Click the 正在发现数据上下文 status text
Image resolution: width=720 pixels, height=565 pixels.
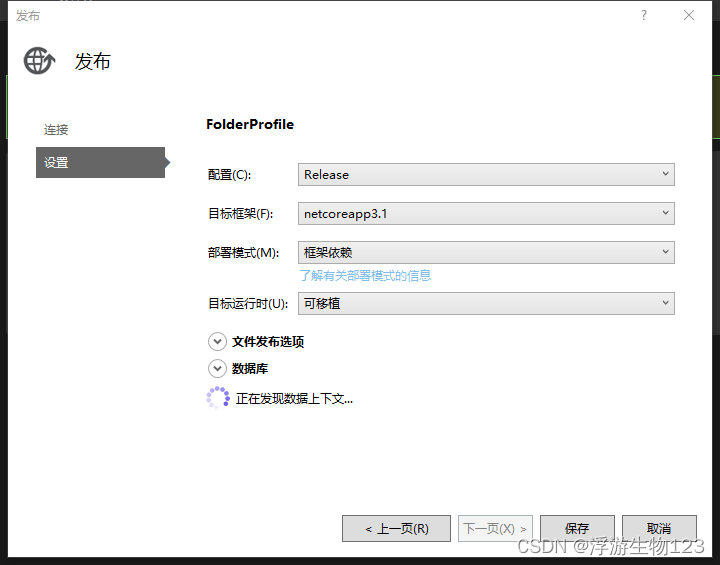click(294, 399)
